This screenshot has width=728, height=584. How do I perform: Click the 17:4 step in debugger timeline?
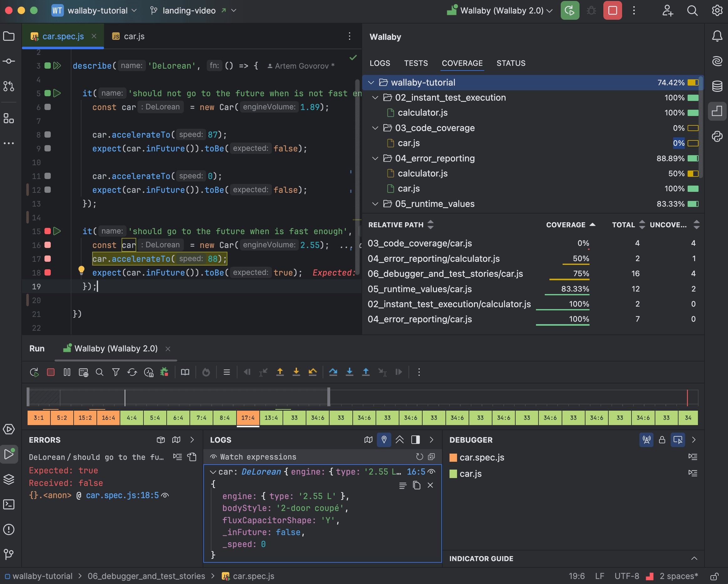248,418
